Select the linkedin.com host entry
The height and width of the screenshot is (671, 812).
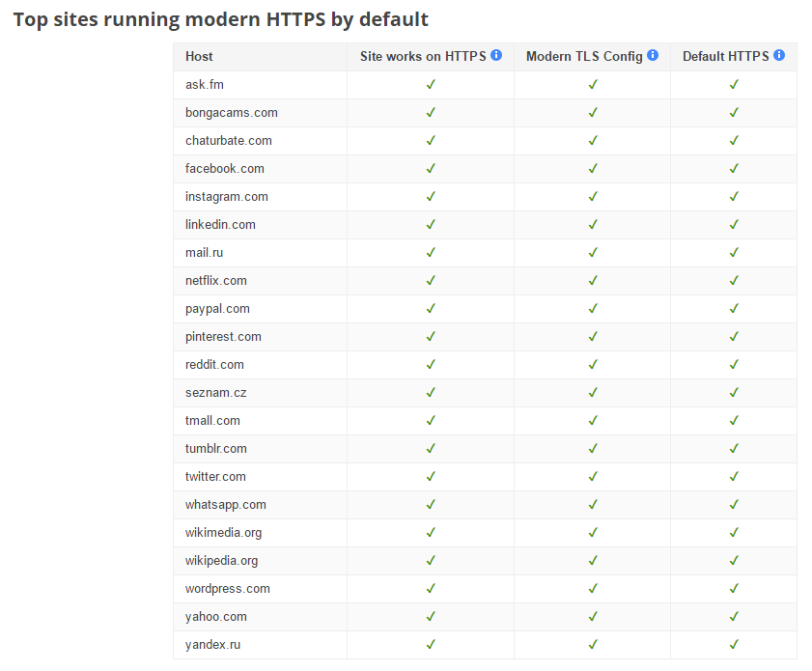[220, 225]
